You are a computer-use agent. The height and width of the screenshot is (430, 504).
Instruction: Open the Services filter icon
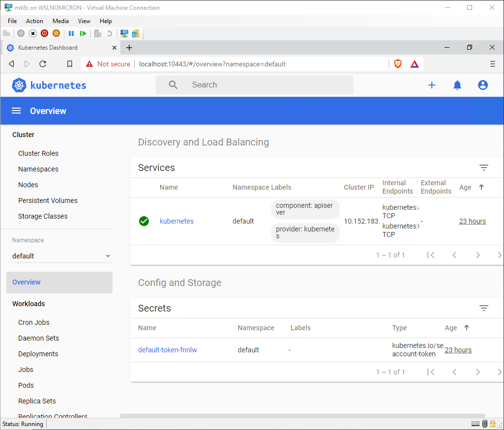pyautogui.click(x=484, y=168)
